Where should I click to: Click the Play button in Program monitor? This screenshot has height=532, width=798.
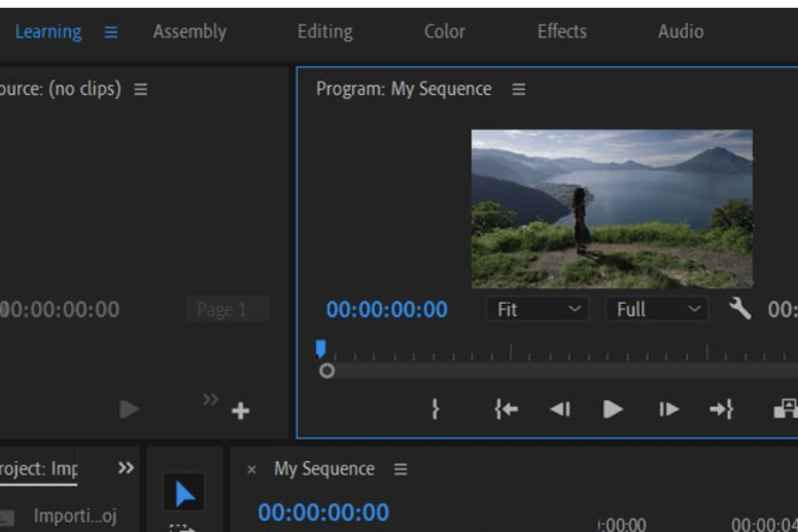click(x=613, y=409)
